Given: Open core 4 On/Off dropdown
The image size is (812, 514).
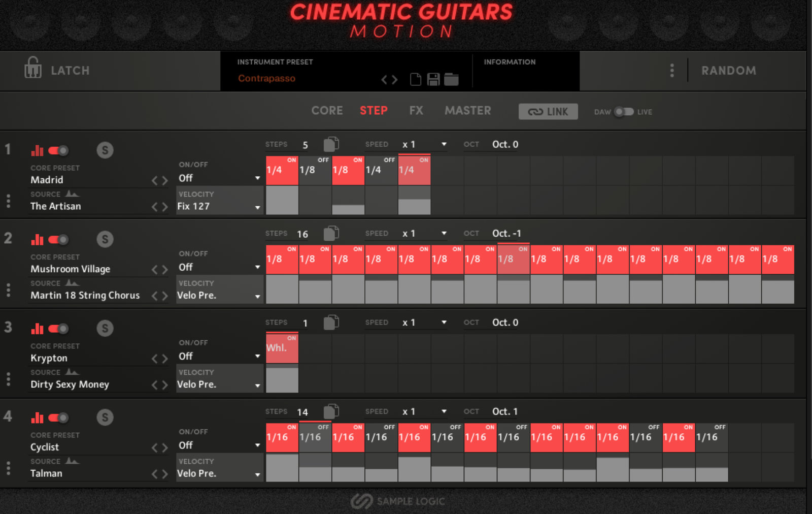Looking at the screenshot, I should [219, 445].
